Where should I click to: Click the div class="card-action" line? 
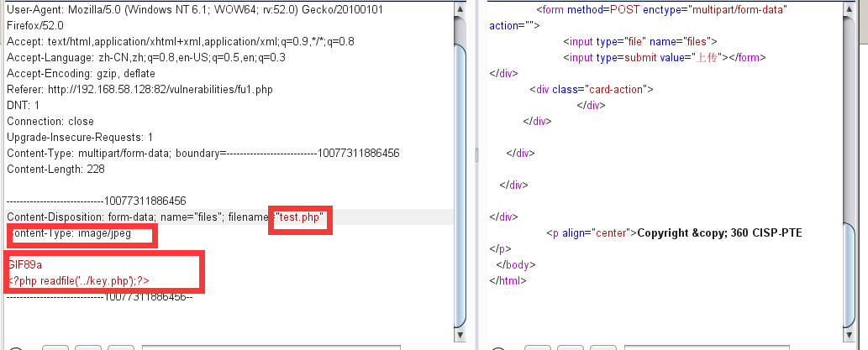coord(592,89)
